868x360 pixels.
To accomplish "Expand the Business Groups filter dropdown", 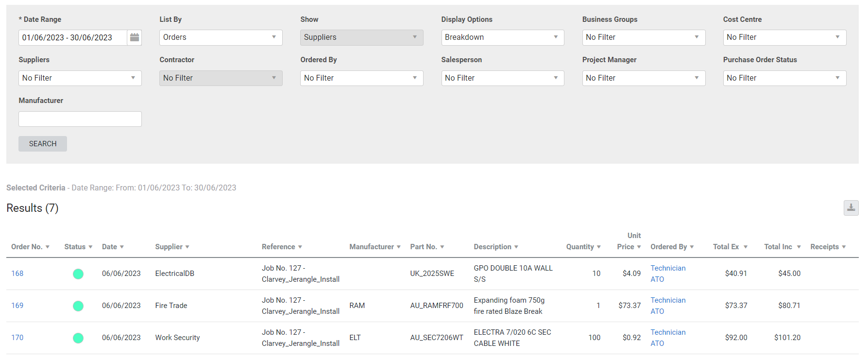I will click(x=643, y=37).
